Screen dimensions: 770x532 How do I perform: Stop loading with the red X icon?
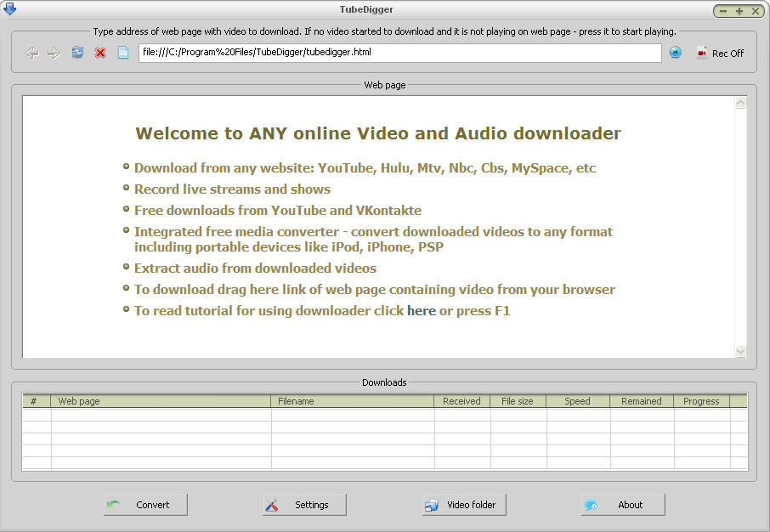coord(100,53)
